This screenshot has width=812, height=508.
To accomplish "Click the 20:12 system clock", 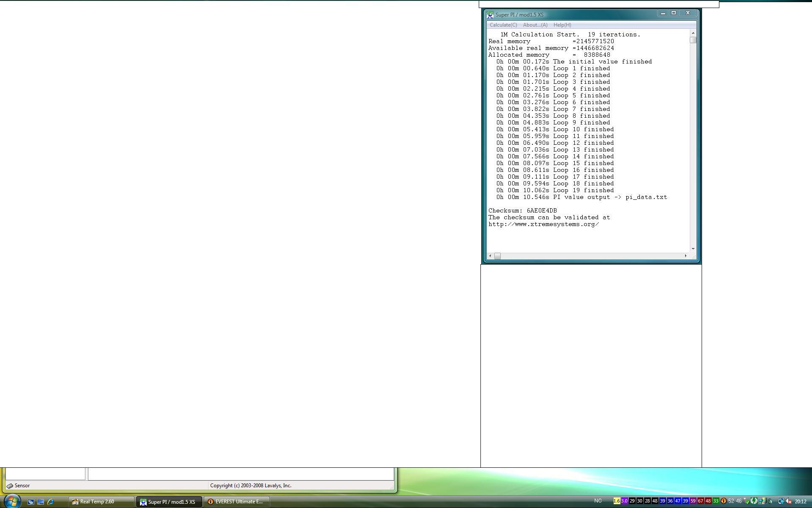I will [x=800, y=501].
